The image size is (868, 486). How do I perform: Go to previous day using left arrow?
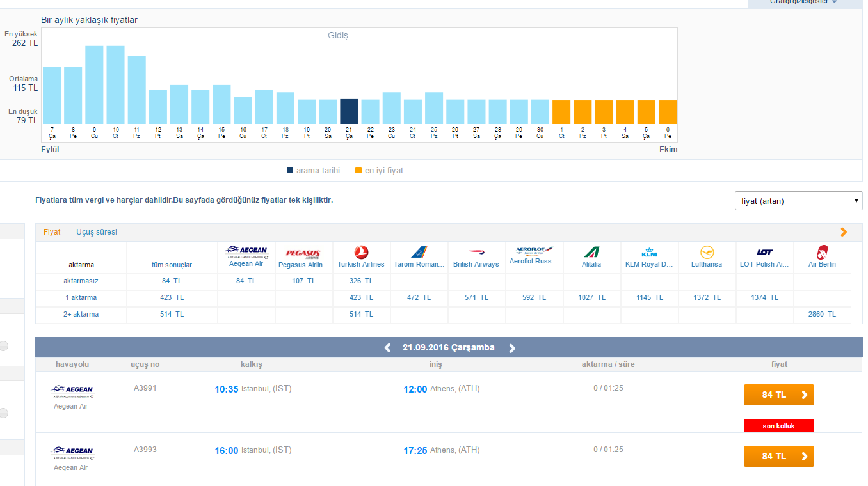tap(387, 348)
